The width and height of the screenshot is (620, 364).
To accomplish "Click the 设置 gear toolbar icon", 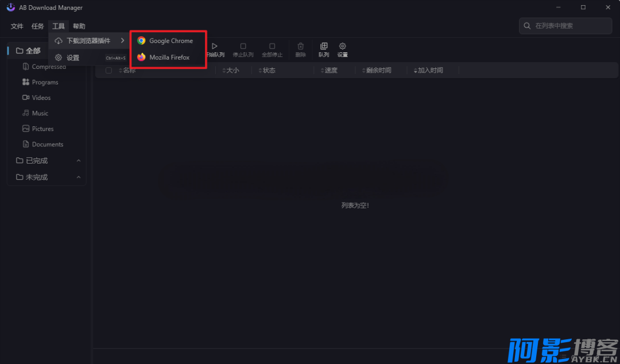I will (x=343, y=47).
